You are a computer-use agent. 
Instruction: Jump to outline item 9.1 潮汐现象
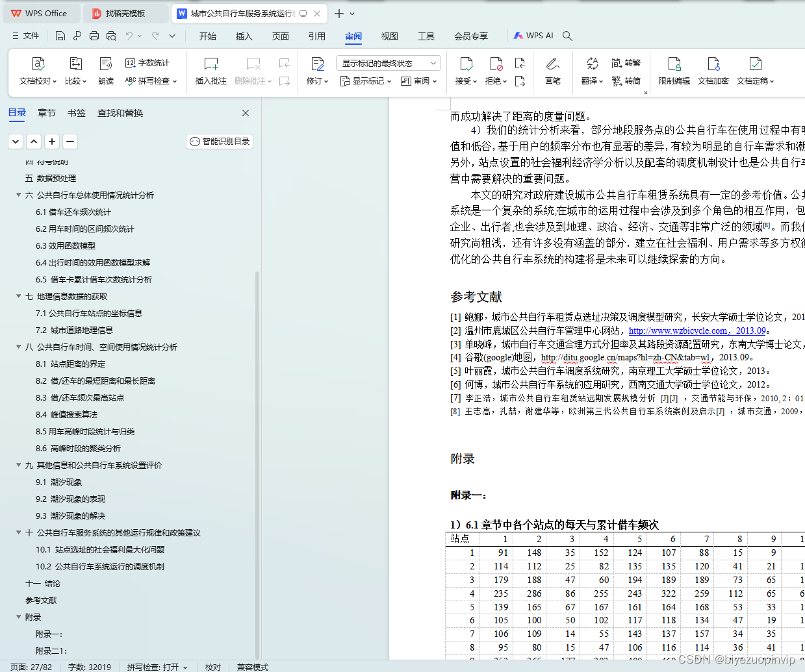58,482
